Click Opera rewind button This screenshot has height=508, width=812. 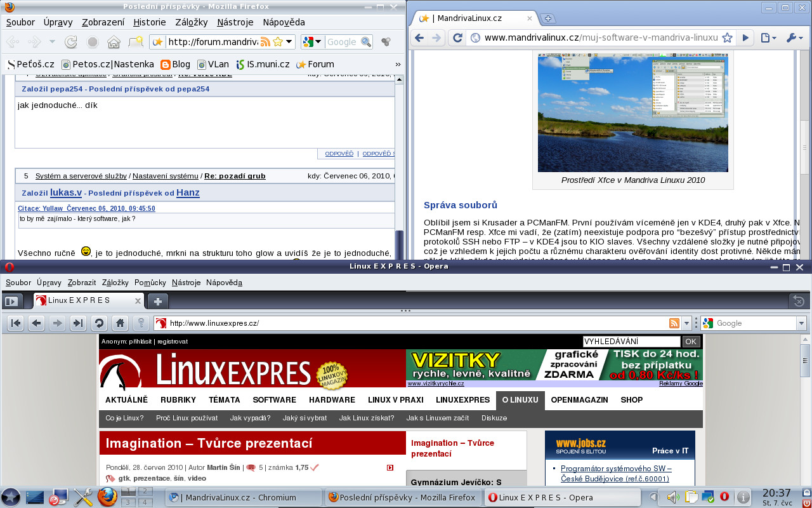point(16,323)
